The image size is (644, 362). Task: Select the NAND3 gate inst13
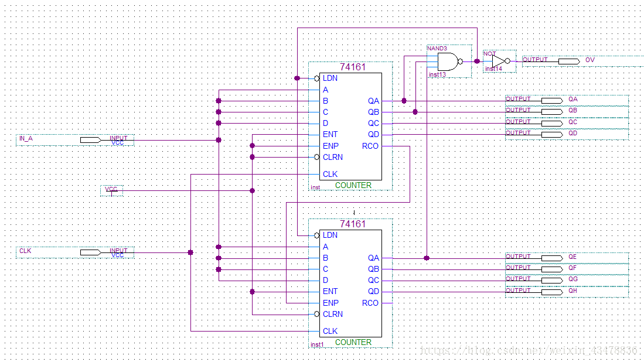click(449, 62)
